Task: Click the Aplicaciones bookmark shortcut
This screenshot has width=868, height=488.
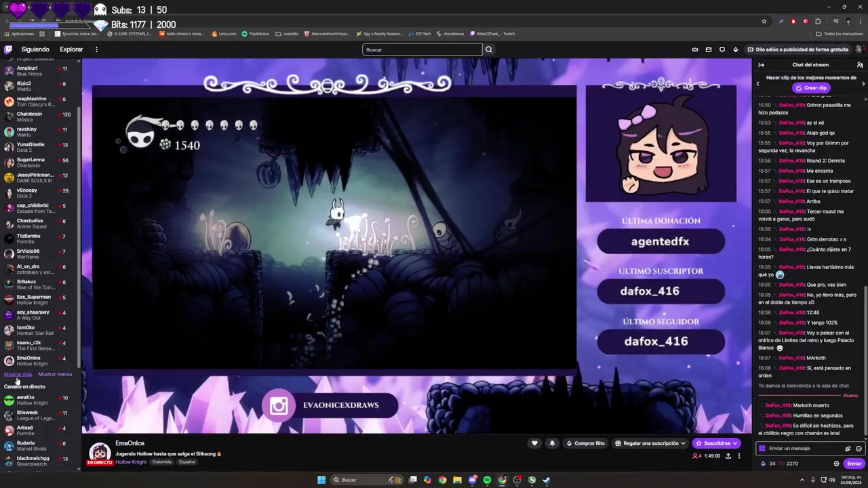Action: pos(19,34)
